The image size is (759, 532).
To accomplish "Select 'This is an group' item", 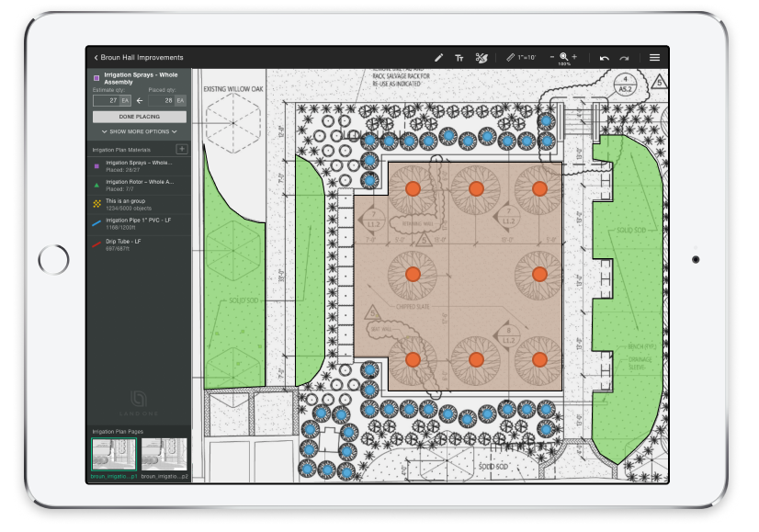I will pyautogui.click(x=139, y=204).
